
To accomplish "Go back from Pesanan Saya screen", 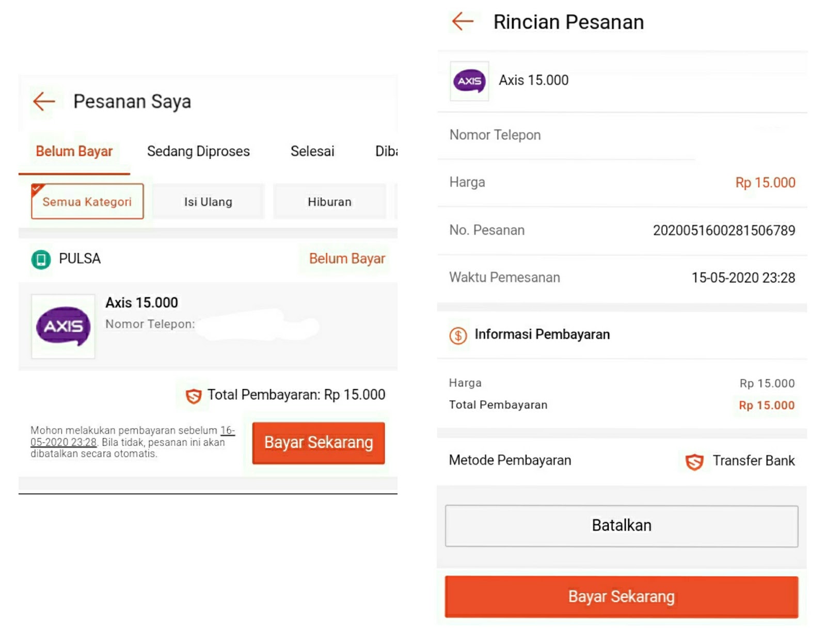I will click(x=44, y=101).
